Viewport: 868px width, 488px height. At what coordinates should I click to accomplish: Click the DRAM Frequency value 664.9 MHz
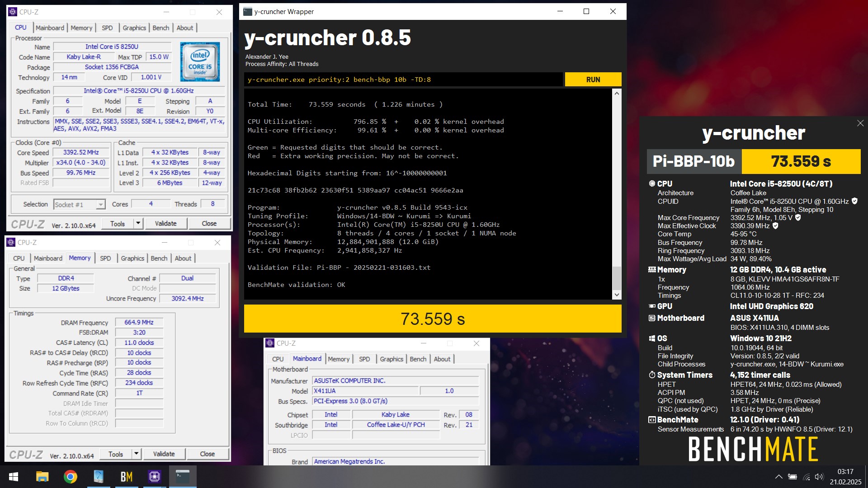139,322
